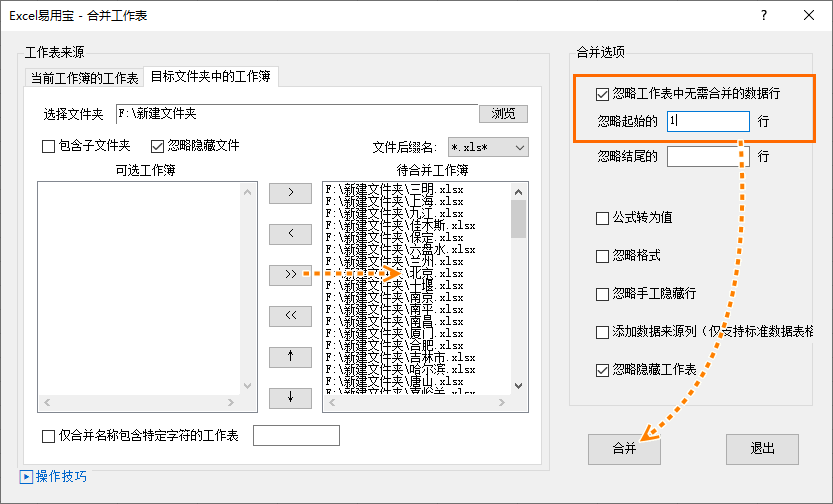The height and width of the screenshot is (504, 833).
Task: Click the 合并 button
Action: coord(624,449)
